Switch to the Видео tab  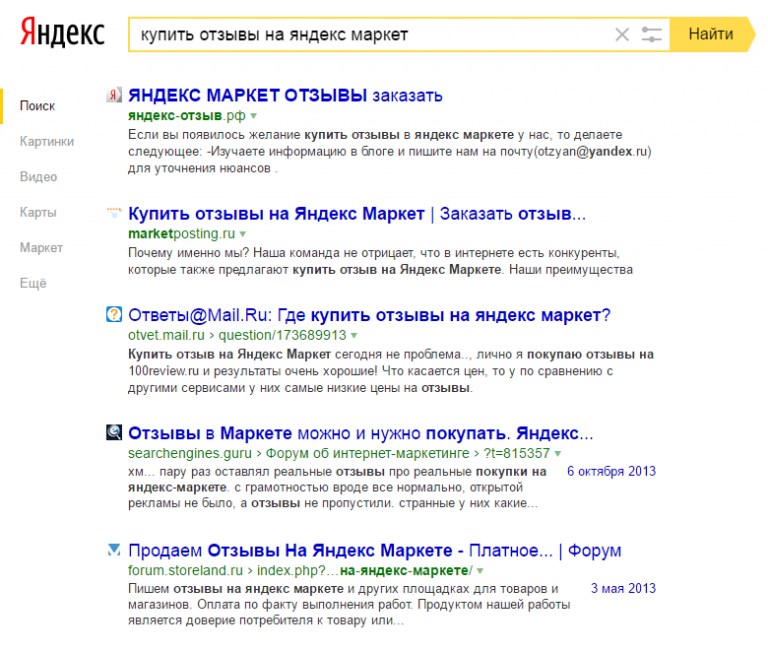coord(38,177)
